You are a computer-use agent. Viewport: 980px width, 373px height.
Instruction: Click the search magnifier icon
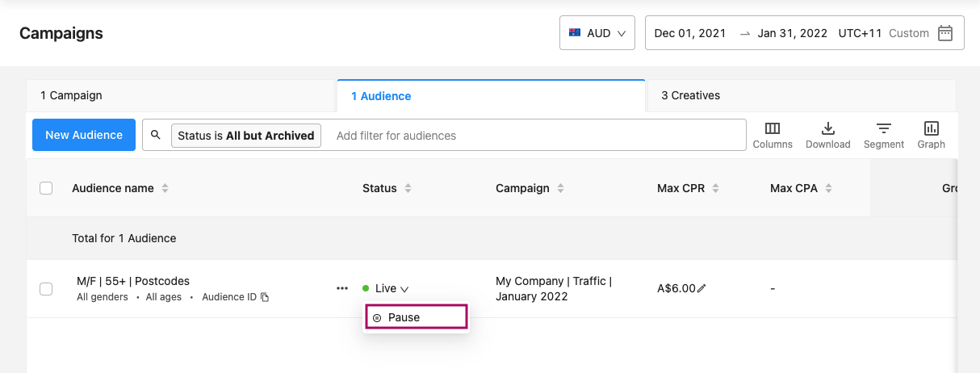point(156,135)
